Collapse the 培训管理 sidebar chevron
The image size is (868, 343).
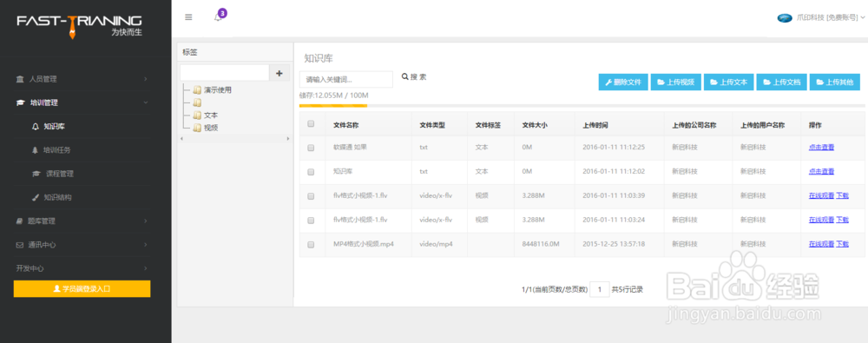coord(146,102)
